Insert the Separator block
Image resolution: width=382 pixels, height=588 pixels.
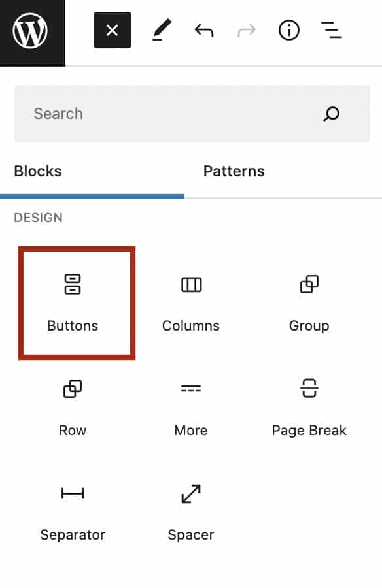tap(73, 513)
